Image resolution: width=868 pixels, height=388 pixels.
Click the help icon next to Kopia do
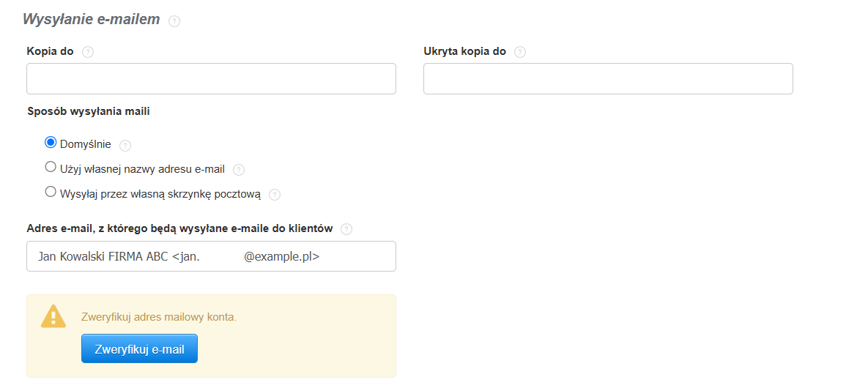coord(87,52)
